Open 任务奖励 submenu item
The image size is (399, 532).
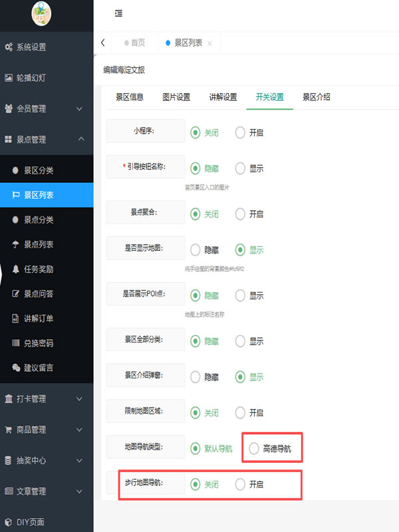[47, 269]
